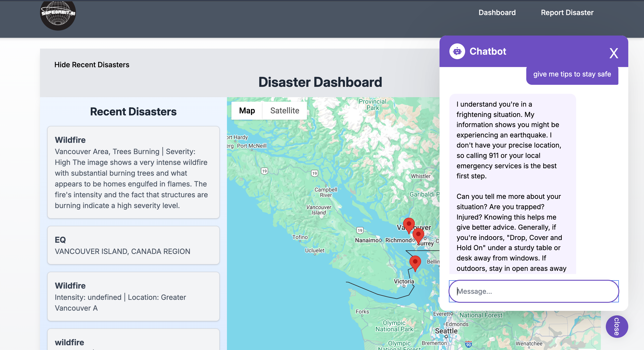The height and width of the screenshot is (350, 644).
Task: Click the Interstate 90 shield near Seattle
Action: (x=469, y=345)
